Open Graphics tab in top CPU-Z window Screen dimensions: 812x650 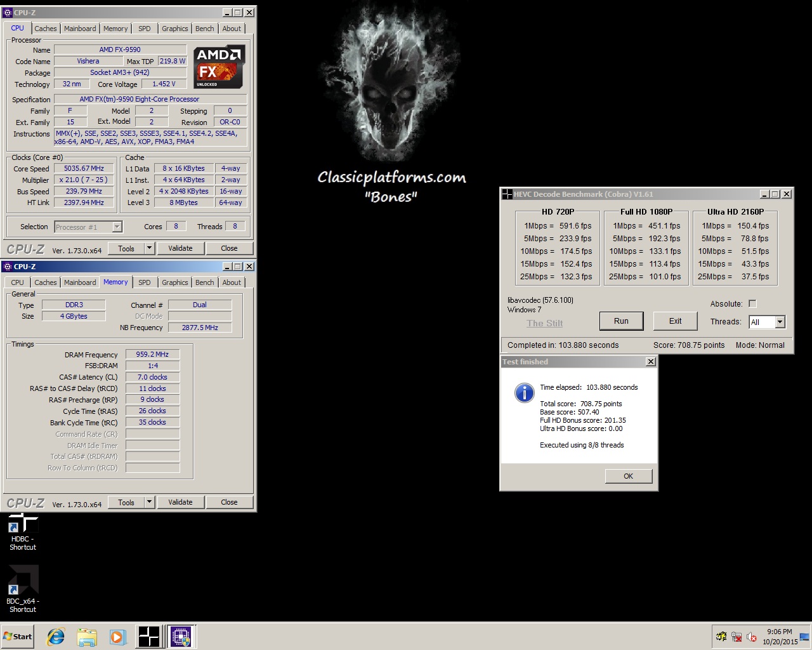click(175, 29)
